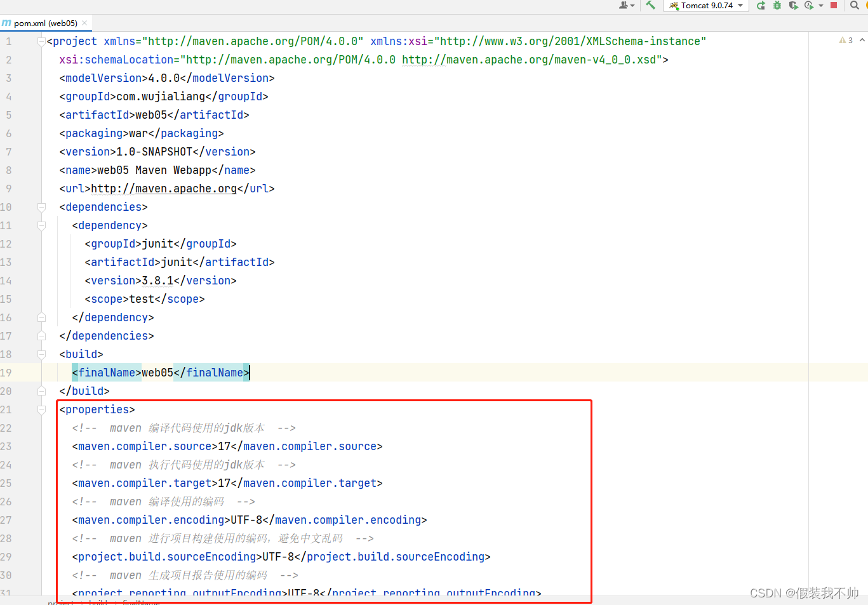
Task: Click the maven.compiler.target opening tag
Action: pyautogui.click(x=145, y=483)
